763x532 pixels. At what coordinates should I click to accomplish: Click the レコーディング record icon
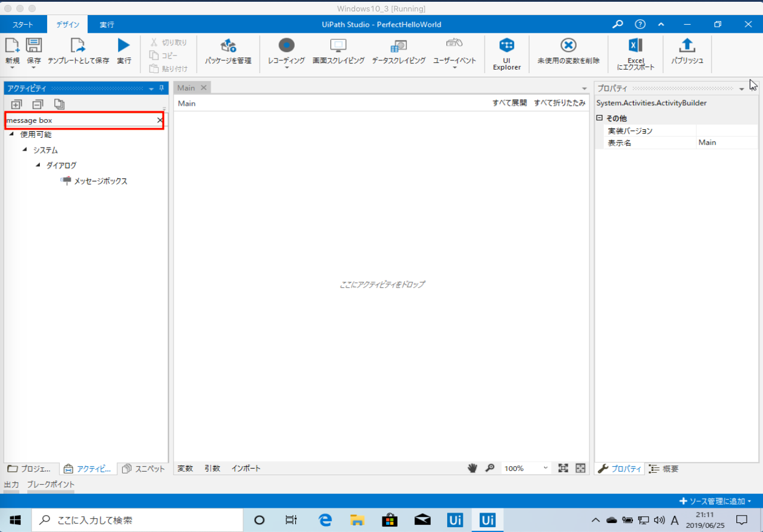[x=286, y=45]
